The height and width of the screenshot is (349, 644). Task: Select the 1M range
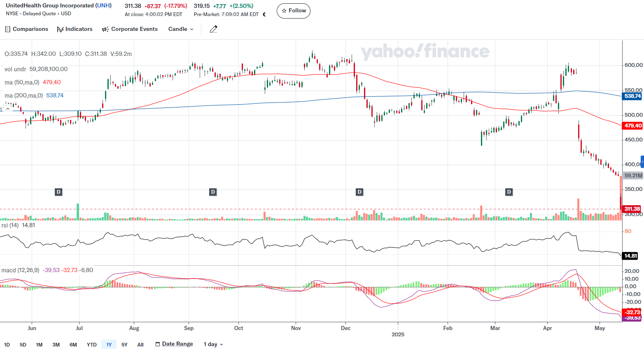39,345
